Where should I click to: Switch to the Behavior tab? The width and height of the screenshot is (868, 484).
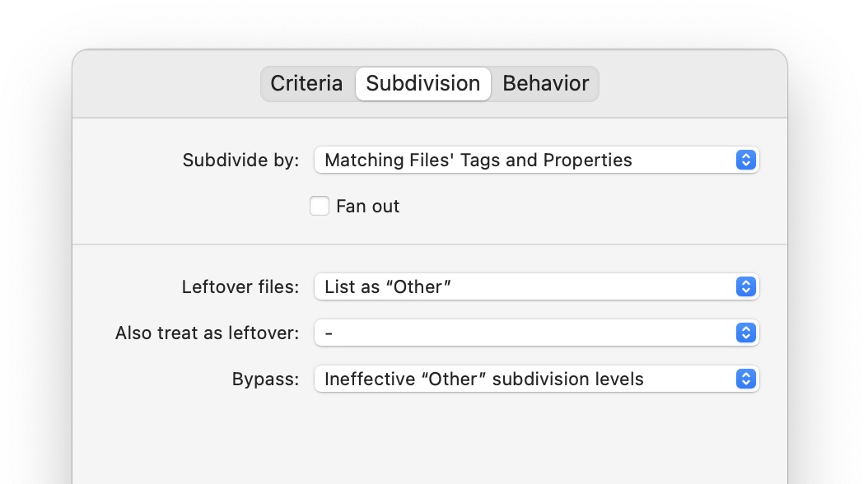pos(546,83)
